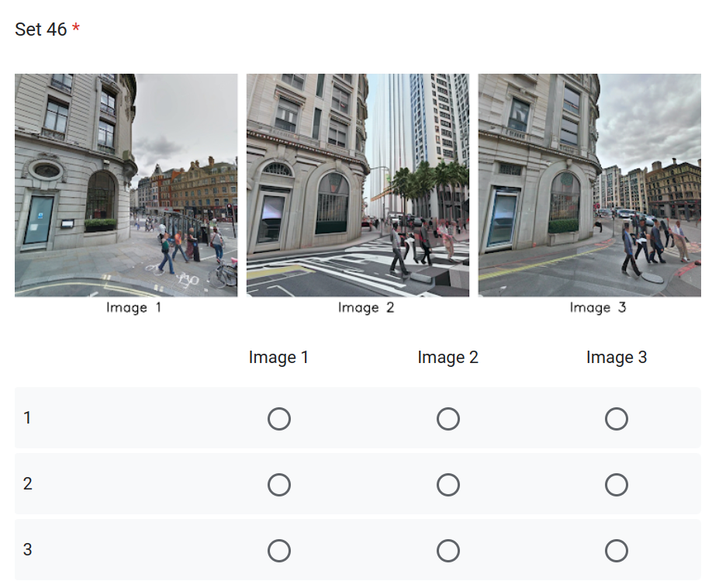Select Image 3 radio in row 1
712x588 pixels.
point(617,419)
